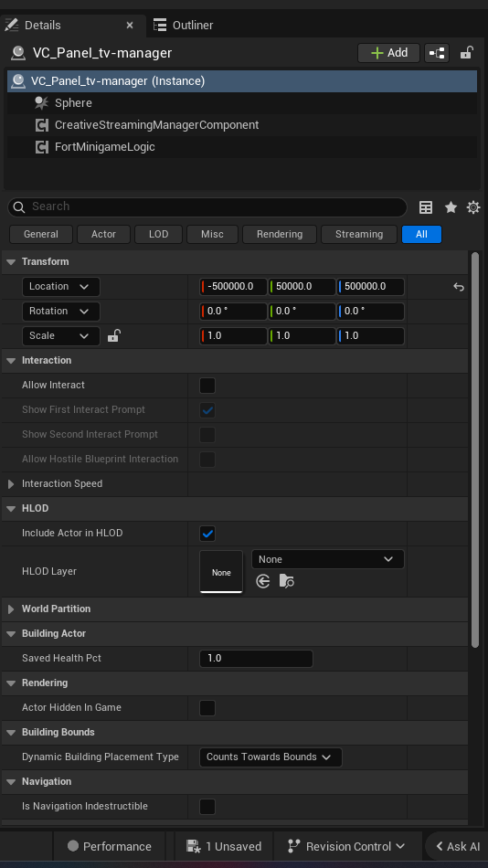Enable the Allow Interact checkbox
This screenshot has width=488, height=868.
click(x=207, y=386)
